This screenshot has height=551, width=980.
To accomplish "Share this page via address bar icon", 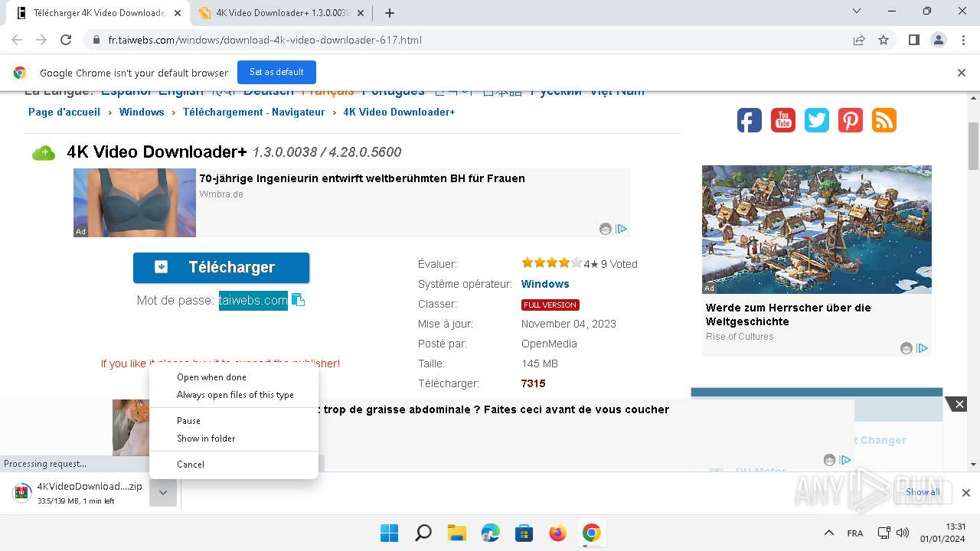I will pos(859,40).
